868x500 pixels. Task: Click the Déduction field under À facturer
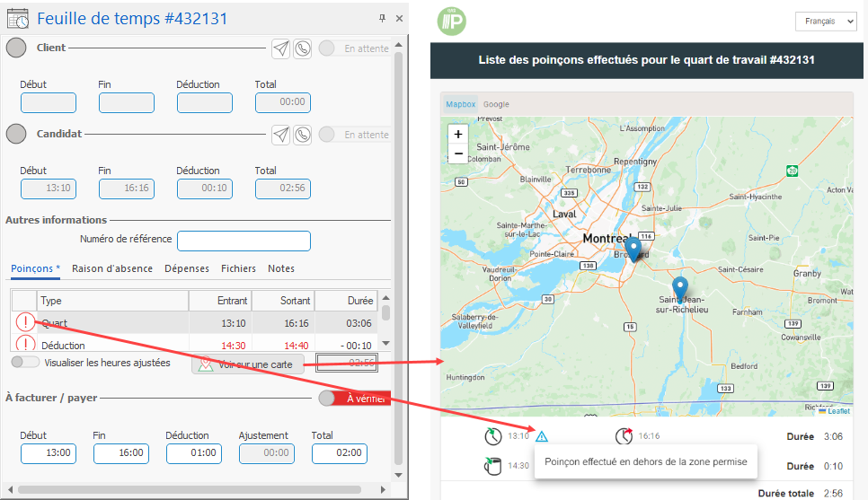pyautogui.click(x=193, y=453)
